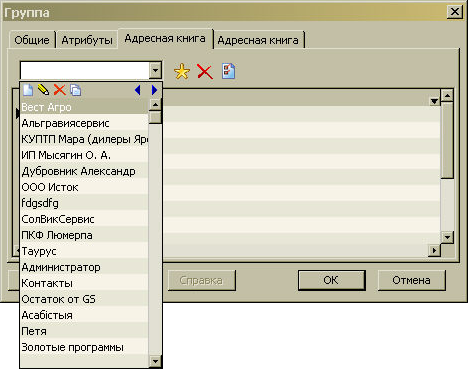Click dropdown list scroll up arrow
Viewport: 468px width, 369px height.
pyautogui.click(x=155, y=105)
